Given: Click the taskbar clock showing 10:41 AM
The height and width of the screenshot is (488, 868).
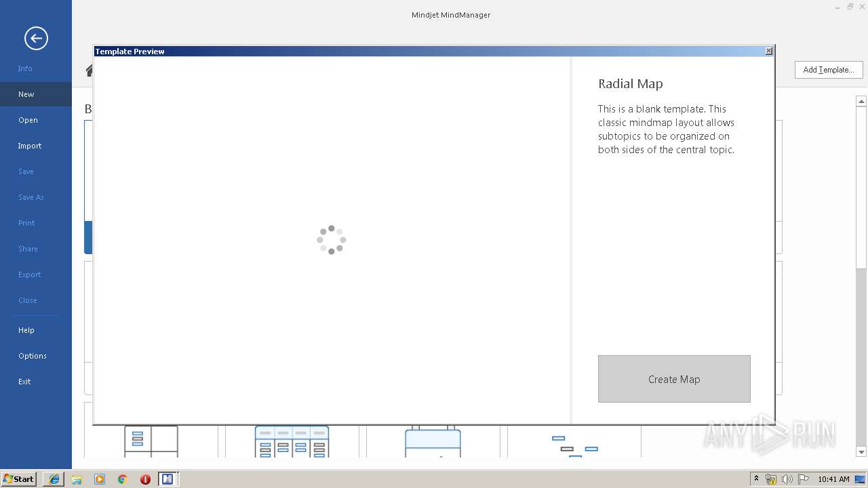Looking at the screenshot, I should coord(833,479).
